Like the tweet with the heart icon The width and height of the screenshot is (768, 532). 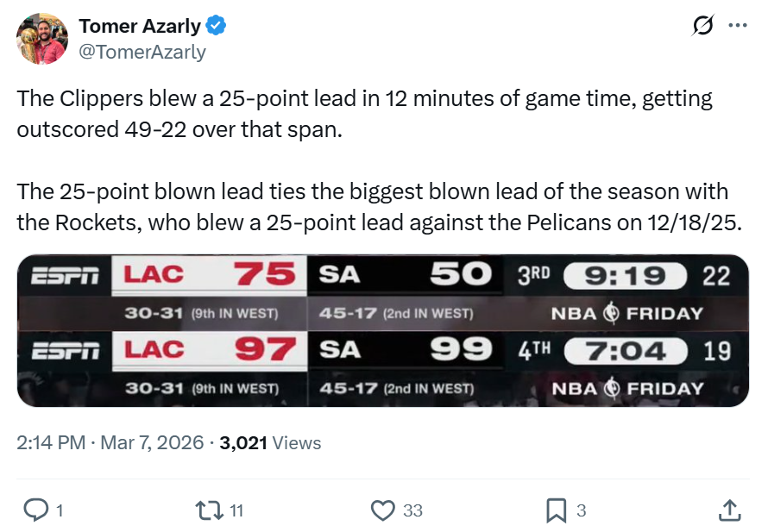click(382, 510)
